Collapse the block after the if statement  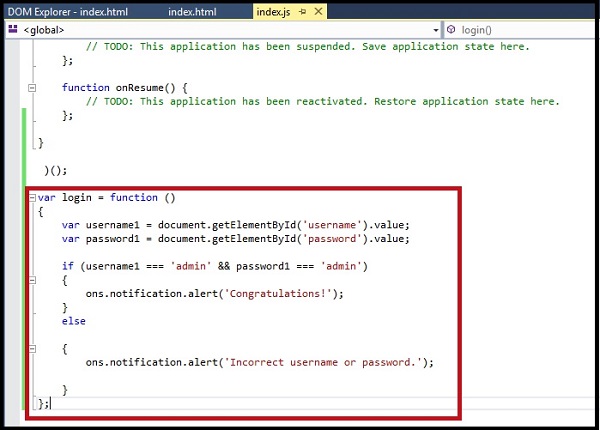click(x=32, y=280)
